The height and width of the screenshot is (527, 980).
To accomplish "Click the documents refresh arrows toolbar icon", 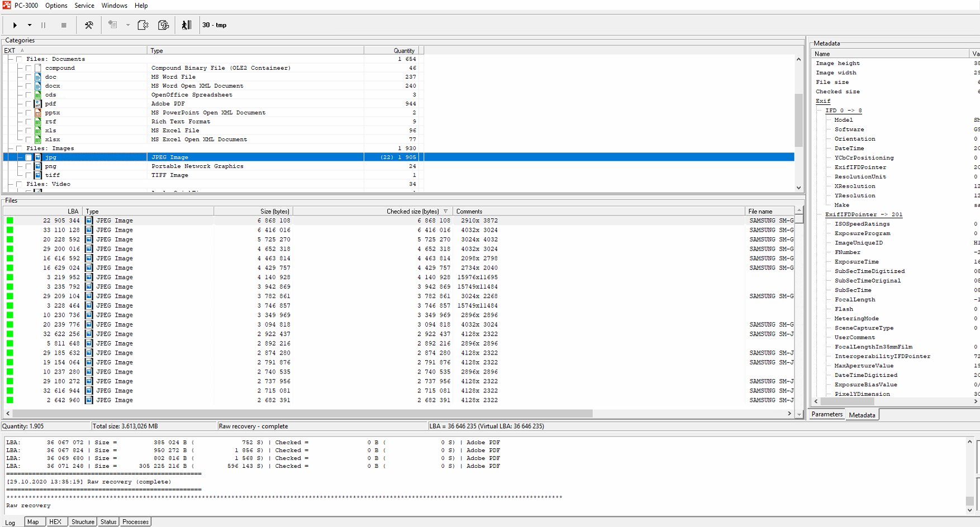I will point(164,25).
